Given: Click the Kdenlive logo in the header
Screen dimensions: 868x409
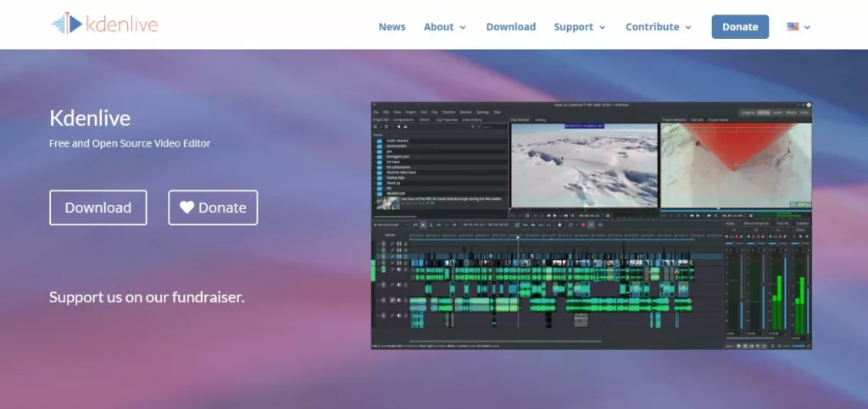Looking at the screenshot, I should 104,24.
